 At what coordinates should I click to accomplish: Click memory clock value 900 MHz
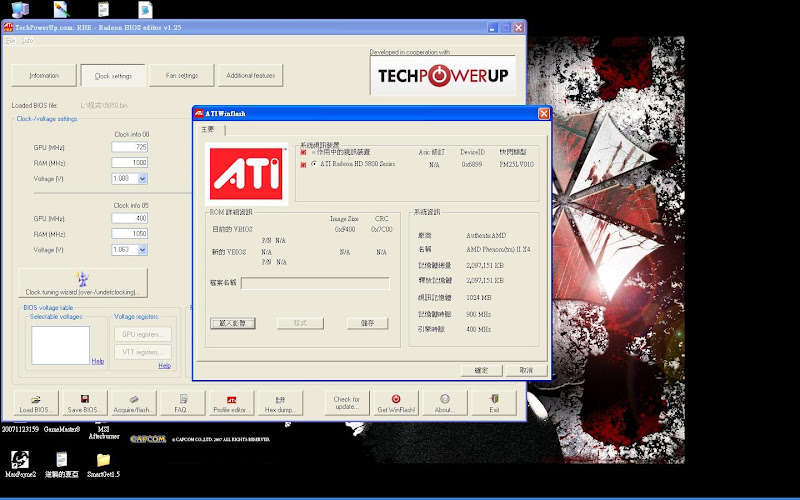click(479, 314)
